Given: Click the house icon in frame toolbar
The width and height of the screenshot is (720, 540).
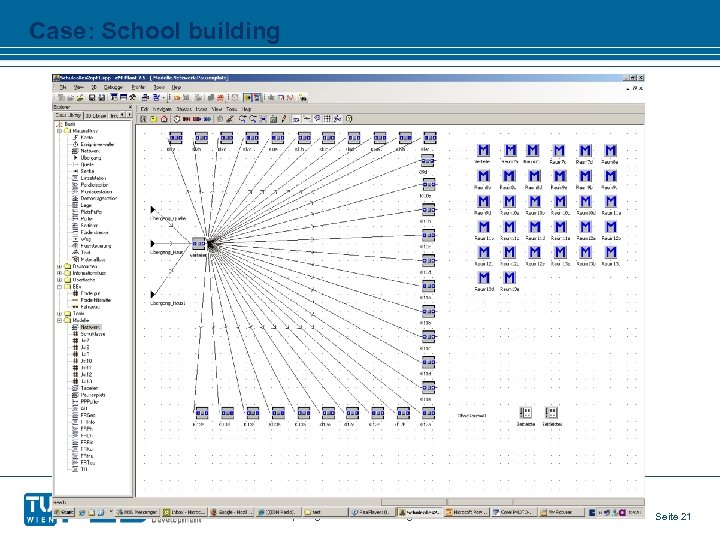Looking at the screenshot, I should tap(164, 119).
